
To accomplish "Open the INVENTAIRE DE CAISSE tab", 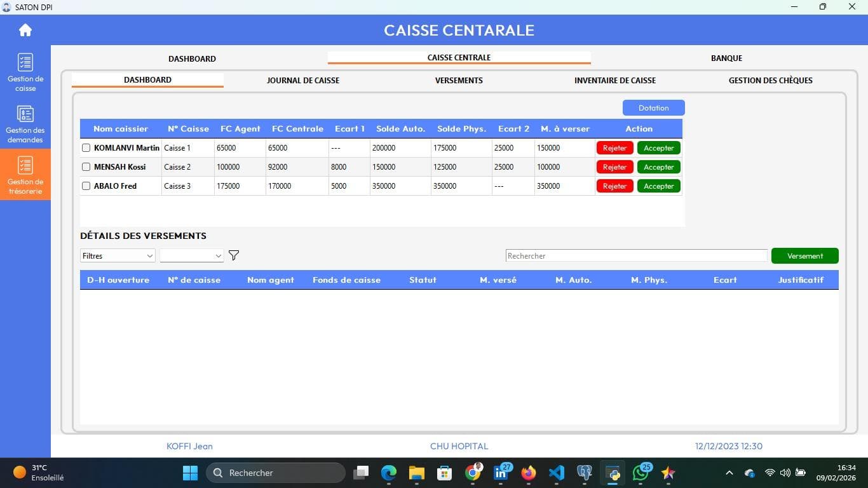I will [615, 80].
